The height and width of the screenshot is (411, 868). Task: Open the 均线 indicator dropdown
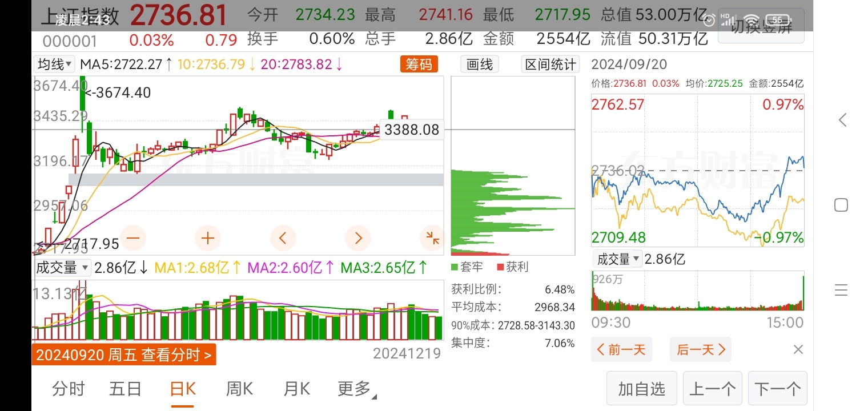(54, 65)
